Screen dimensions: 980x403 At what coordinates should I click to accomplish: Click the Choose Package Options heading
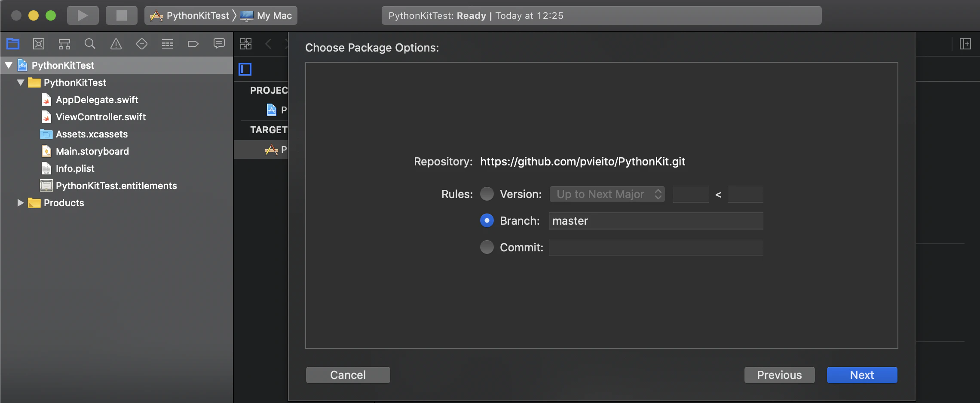(372, 48)
